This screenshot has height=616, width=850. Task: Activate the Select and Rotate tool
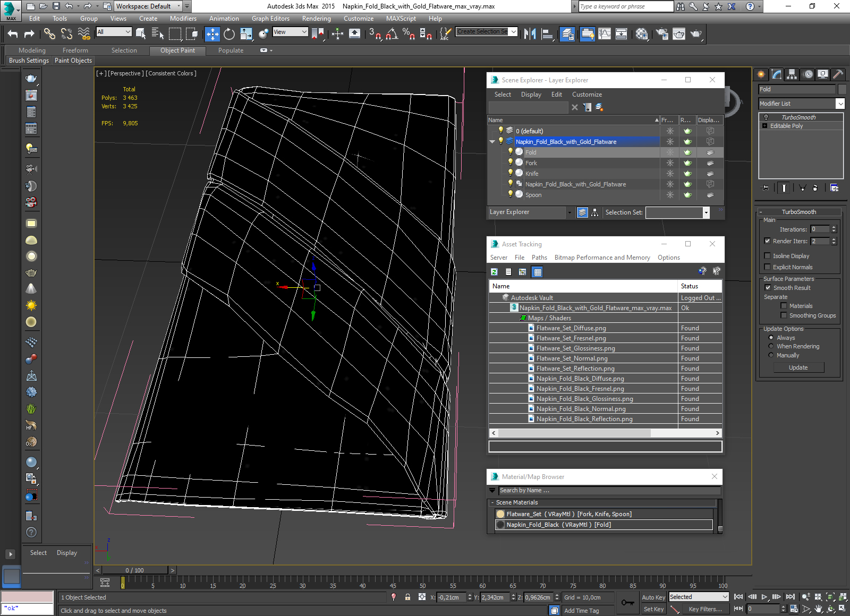[x=229, y=34]
